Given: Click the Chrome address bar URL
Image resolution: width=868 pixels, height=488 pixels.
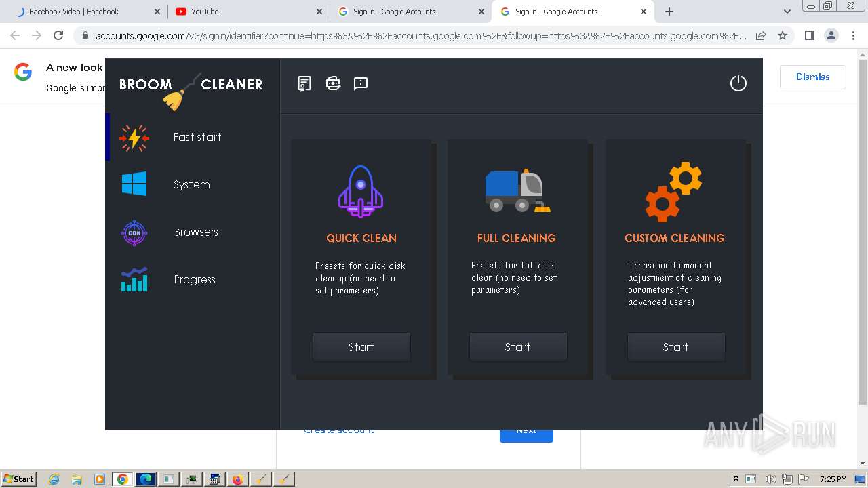Looking at the screenshot, I should 420,35.
